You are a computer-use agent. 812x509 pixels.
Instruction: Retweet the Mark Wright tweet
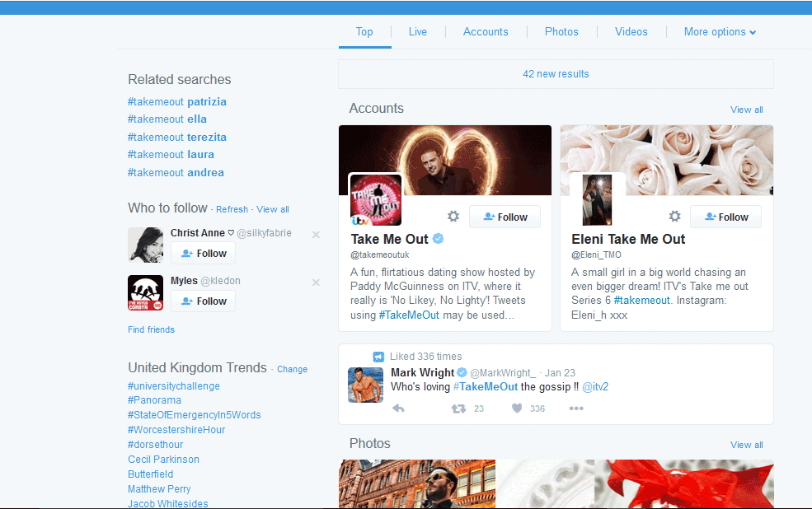[x=458, y=409]
